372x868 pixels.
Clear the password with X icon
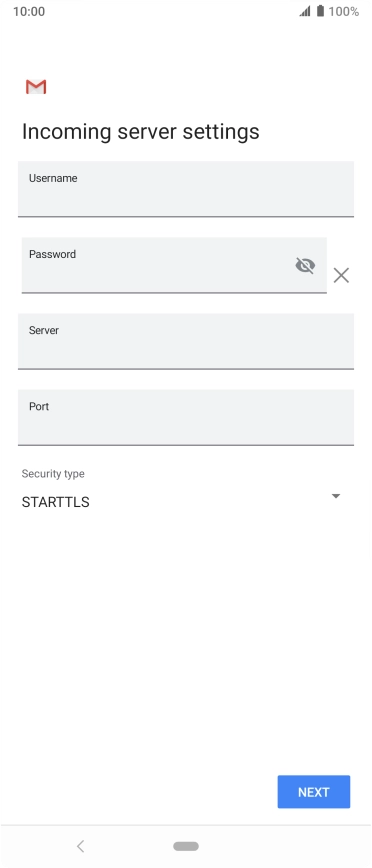pyautogui.click(x=342, y=275)
